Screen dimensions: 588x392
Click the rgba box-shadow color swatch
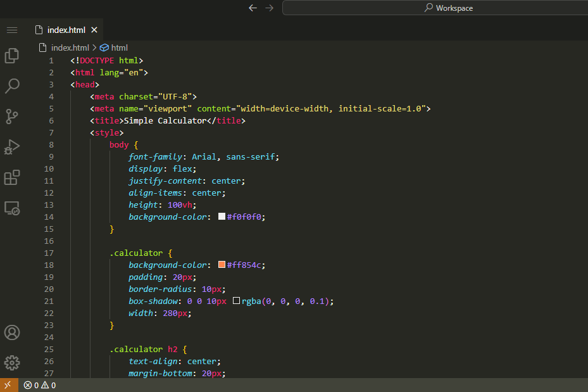pyautogui.click(x=236, y=301)
